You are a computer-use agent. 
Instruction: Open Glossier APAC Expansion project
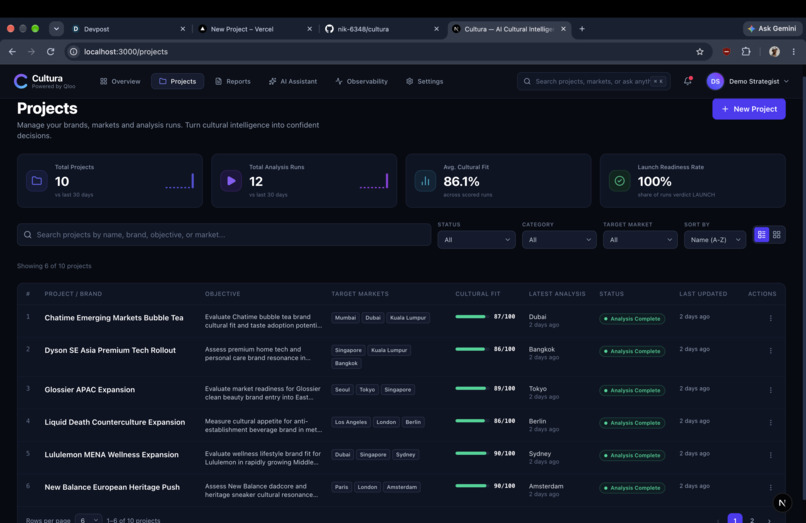pos(89,390)
